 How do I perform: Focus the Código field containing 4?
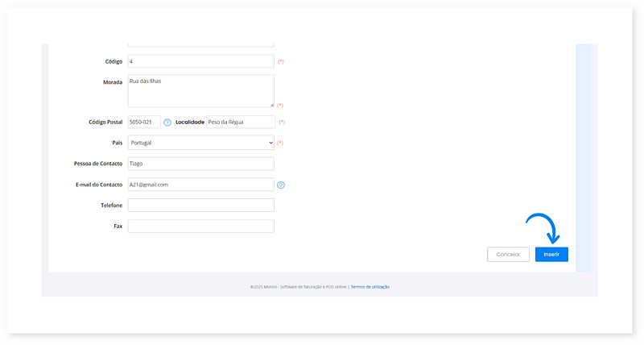(x=200, y=61)
